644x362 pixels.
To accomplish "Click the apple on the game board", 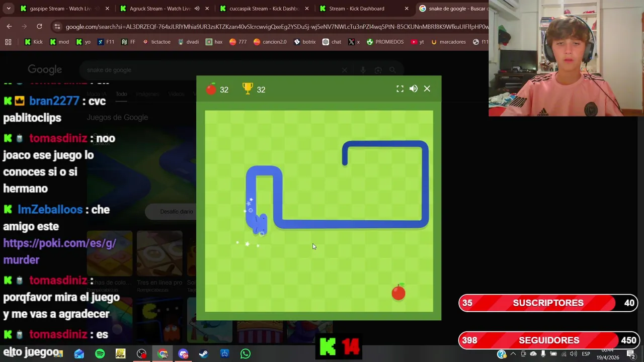I will click(398, 292).
